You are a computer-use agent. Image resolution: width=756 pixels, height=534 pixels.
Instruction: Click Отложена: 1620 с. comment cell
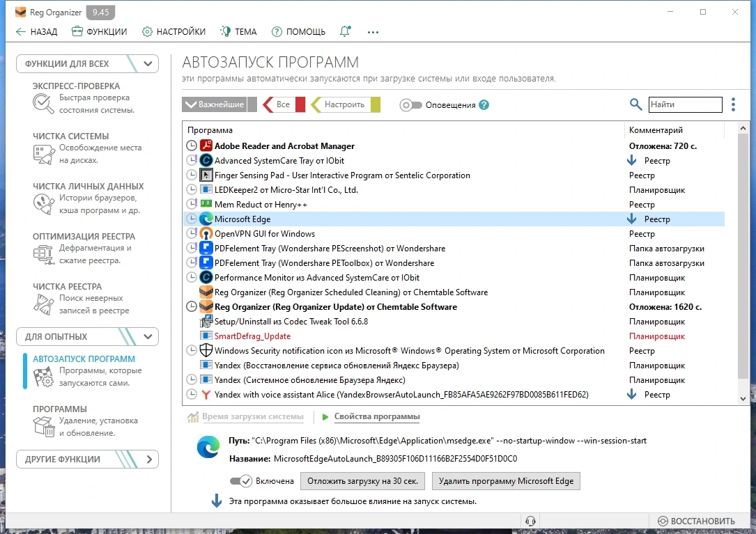point(665,307)
